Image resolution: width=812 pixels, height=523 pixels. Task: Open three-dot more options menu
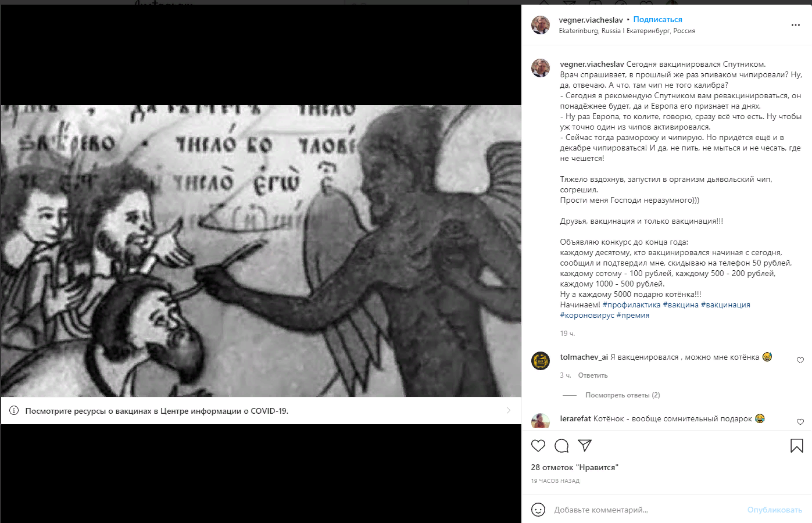pos(796,25)
